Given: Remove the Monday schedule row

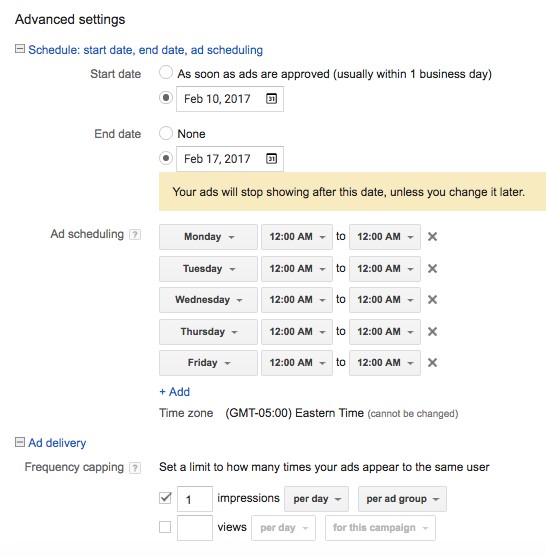Looking at the screenshot, I should coord(432,237).
